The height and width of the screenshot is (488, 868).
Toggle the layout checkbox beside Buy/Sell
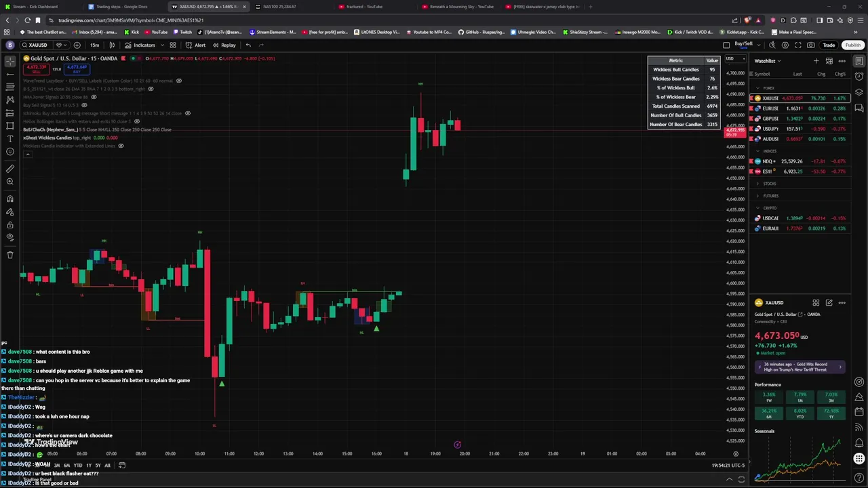coord(726,45)
